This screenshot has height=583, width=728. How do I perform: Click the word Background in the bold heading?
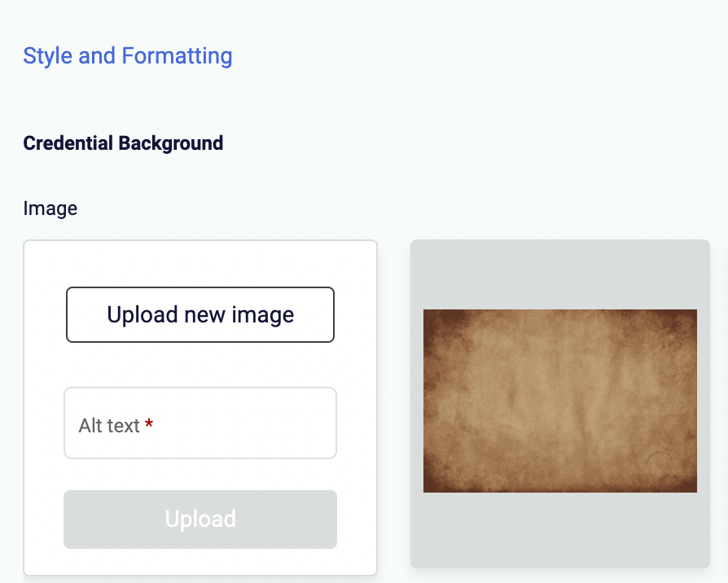click(x=171, y=143)
